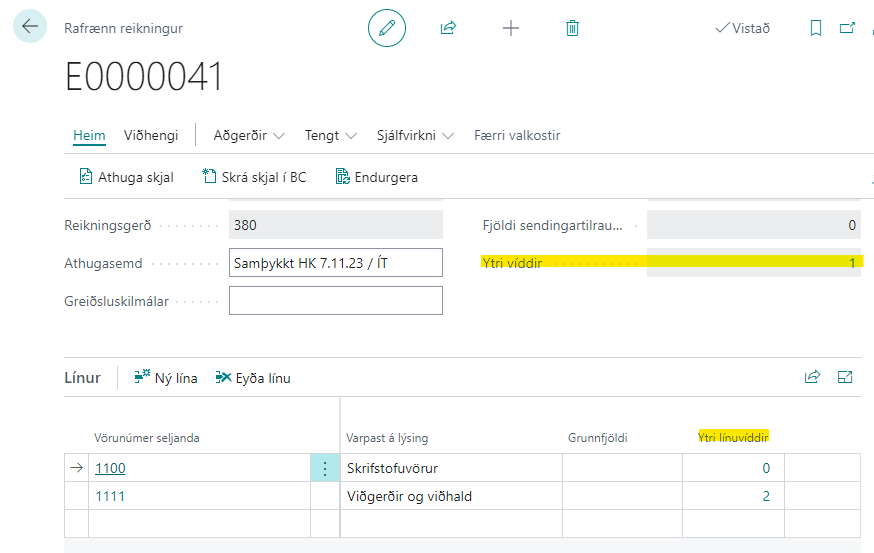Click share icon in Línur section
Viewport: 874px width, 553px height.
[x=812, y=377]
